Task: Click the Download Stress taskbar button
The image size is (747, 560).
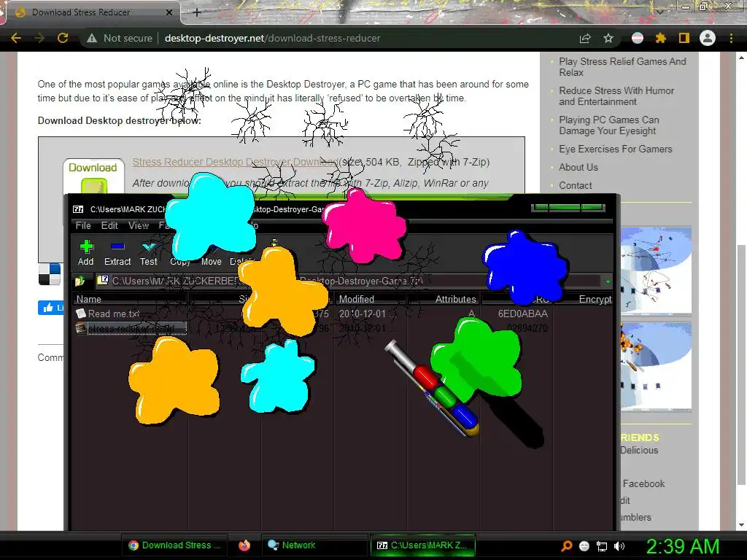Action: [175, 545]
